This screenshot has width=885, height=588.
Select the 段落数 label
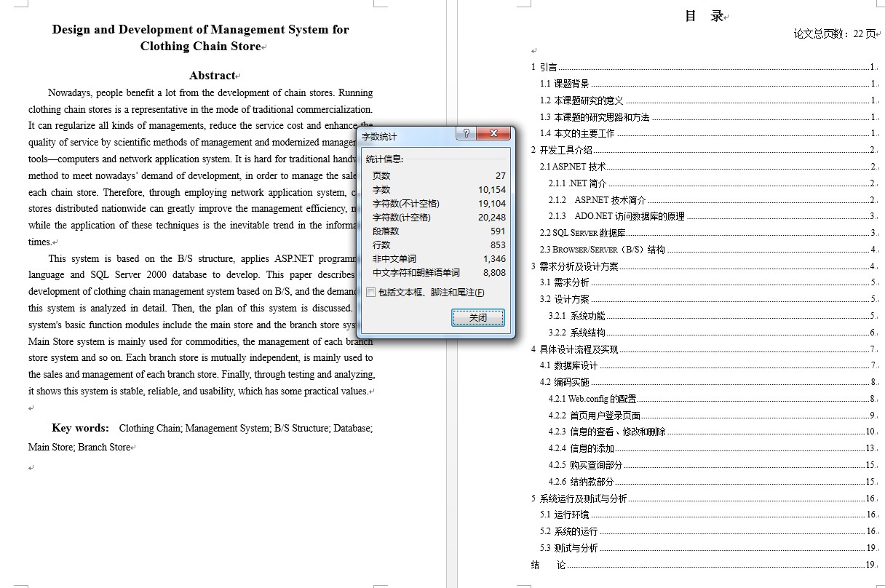(386, 231)
